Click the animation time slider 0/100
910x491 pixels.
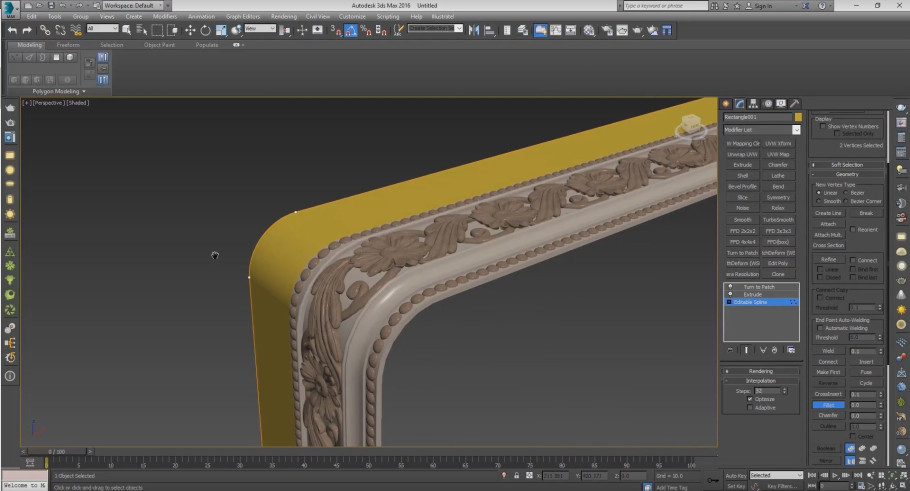pyautogui.click(x=57, y=452)
